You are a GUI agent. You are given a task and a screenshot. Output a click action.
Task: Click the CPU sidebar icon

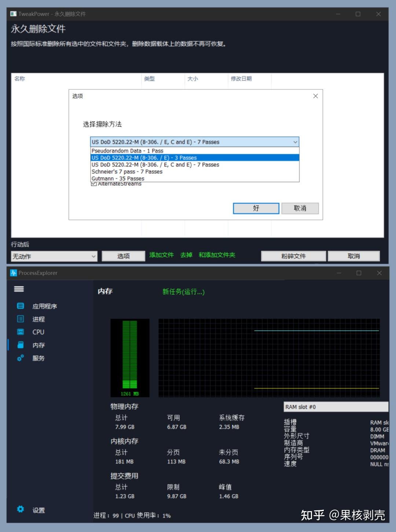coord(21,332)
